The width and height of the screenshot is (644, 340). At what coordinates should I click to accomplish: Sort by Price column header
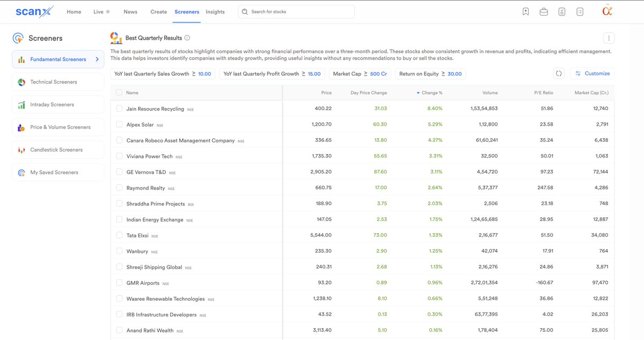[326, 93]
